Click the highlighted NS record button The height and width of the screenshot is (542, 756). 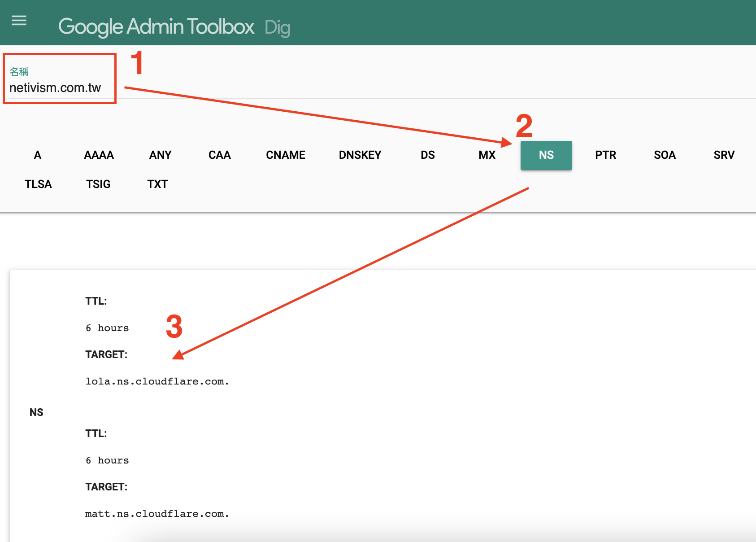click(546, 155)
